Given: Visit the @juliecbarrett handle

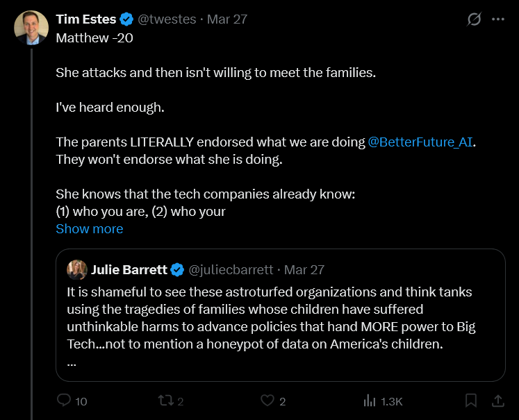Looking at the screenshot, I should click(x=232, y=269).
